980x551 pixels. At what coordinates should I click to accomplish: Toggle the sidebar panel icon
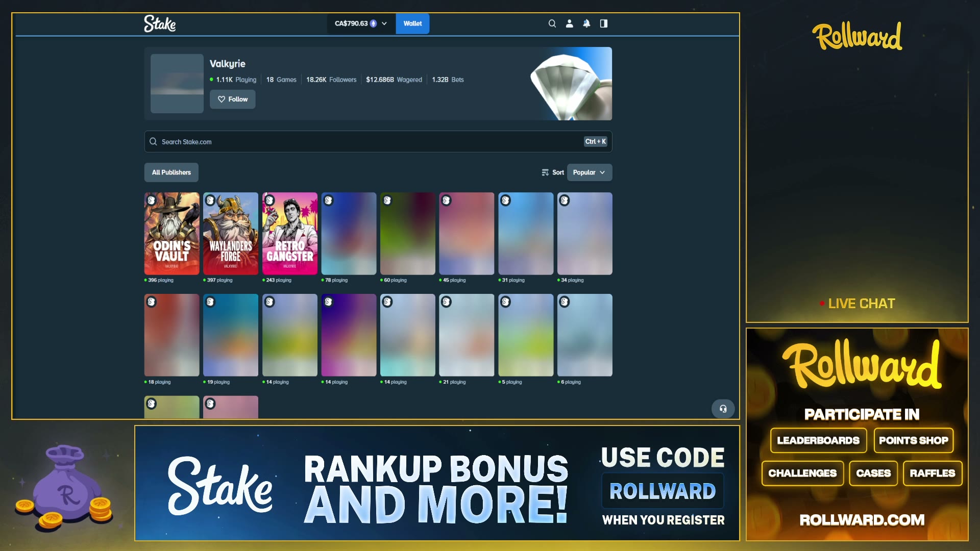pyautogui.click(x=604, y=23)
